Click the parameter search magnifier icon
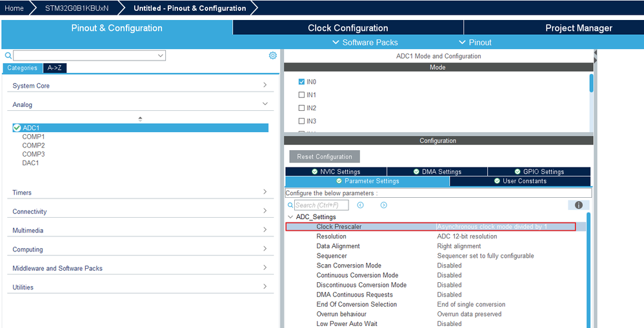Image resolution: width=644 pixels, height=328 pixels. click(290, 205)
